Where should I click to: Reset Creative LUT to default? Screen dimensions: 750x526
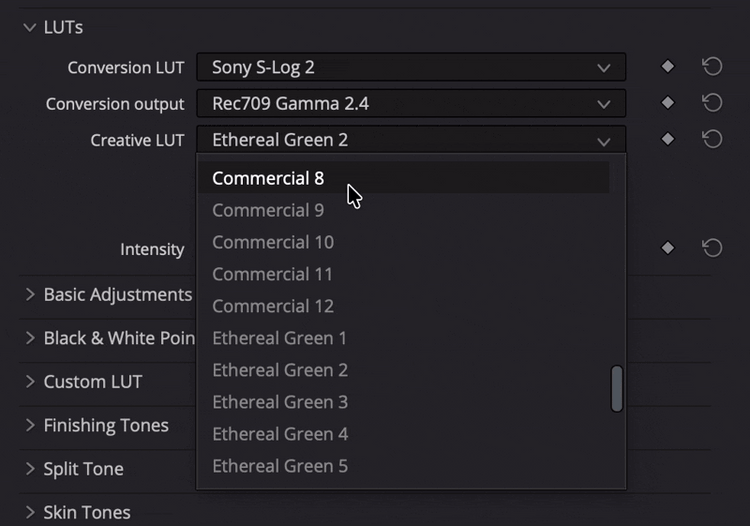pos(712,139)
